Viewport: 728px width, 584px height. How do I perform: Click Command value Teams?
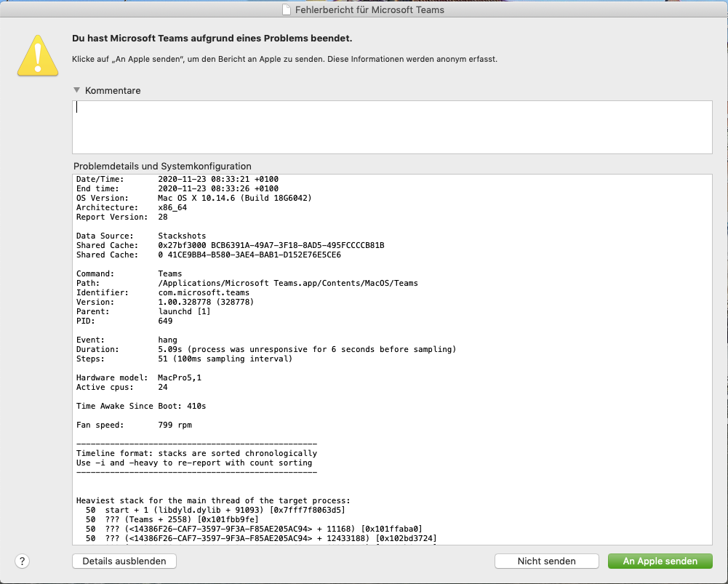[170, 274]
